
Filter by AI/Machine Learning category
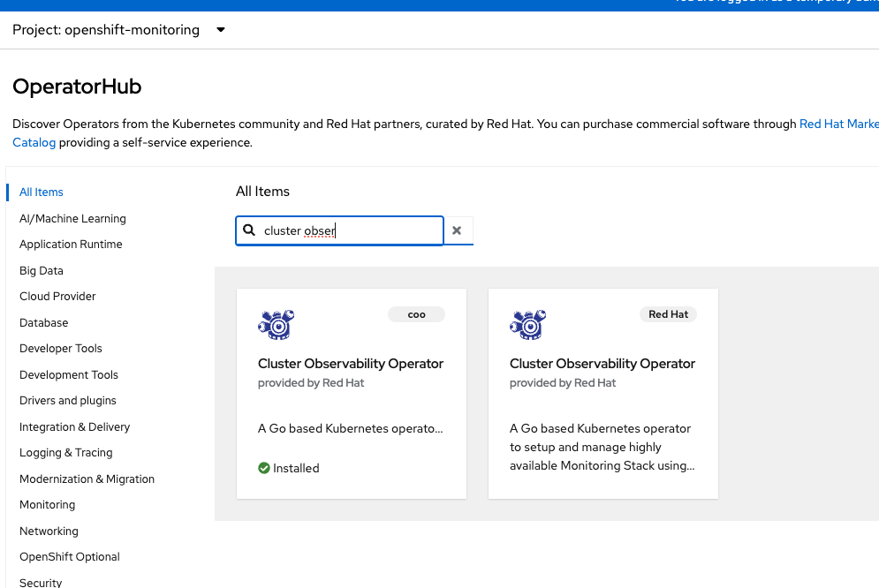(72, 218)
